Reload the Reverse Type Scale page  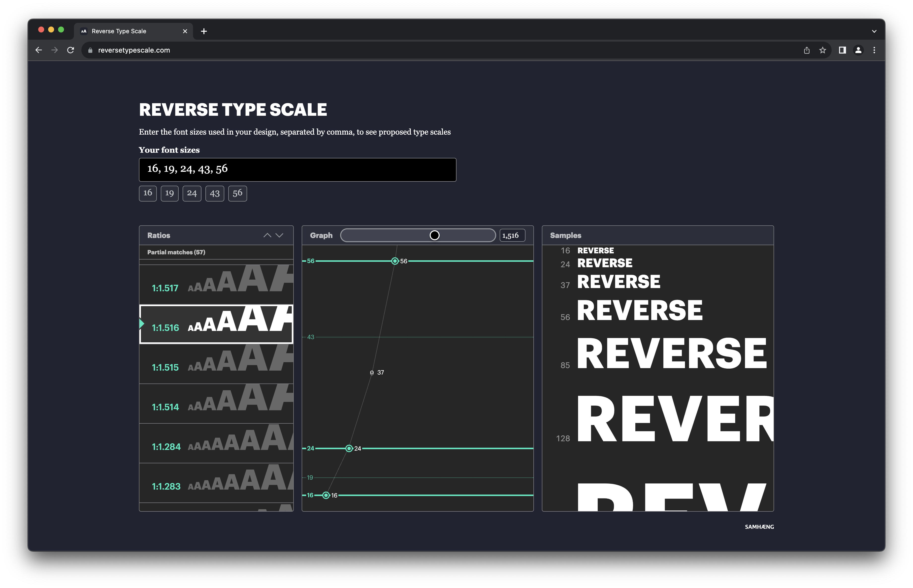(x=71, y=50)
